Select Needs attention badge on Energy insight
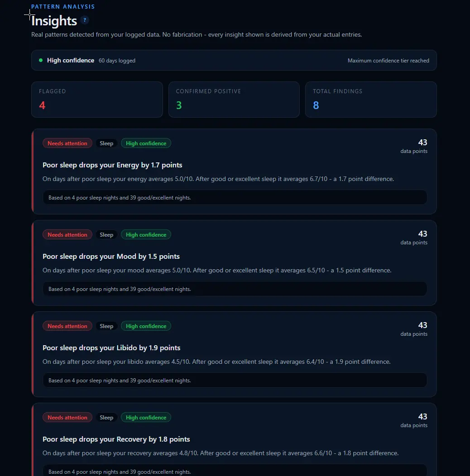 click(x=67, y=143)
